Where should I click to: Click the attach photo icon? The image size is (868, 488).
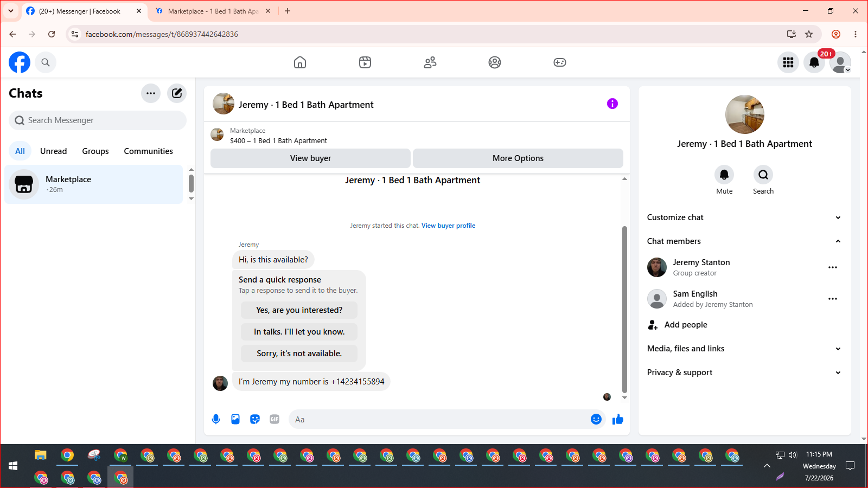point(235,419)
